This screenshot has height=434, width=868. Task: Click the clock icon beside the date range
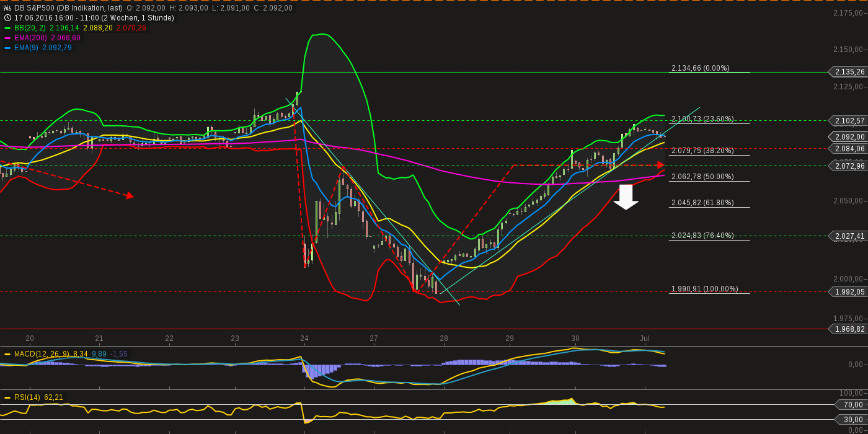point(7,18)
